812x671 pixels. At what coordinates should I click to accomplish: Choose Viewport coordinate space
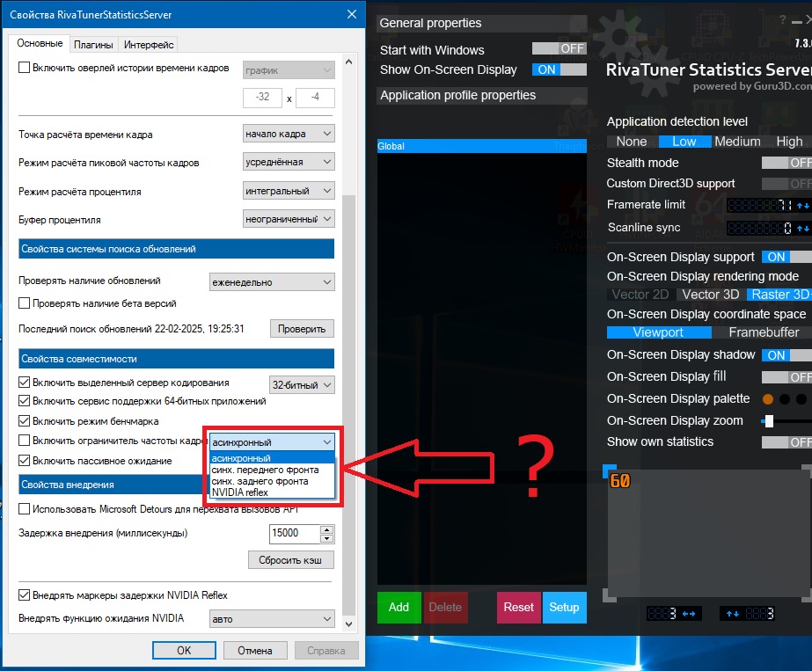coord(658,332)
